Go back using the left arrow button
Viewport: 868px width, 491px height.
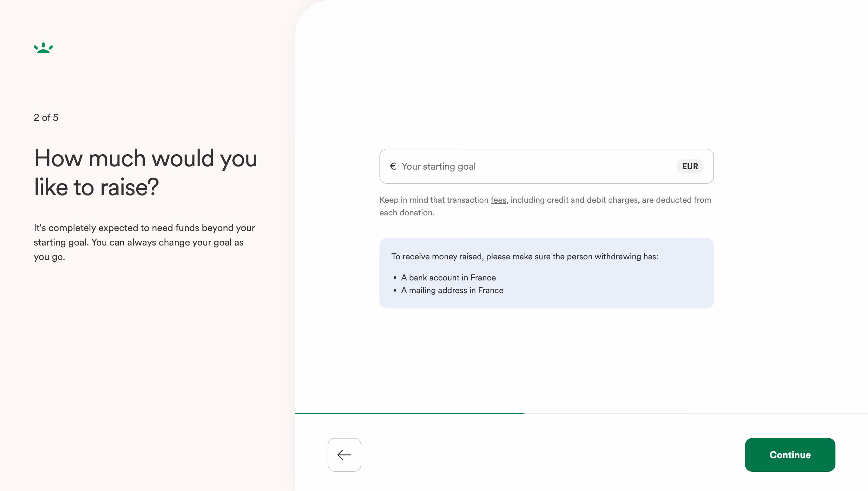coord(344,455)
